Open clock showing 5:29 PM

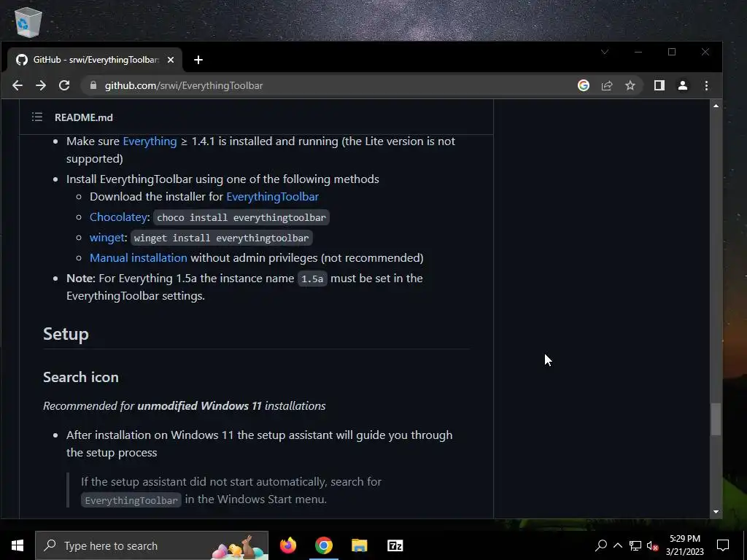coord(685,545)
